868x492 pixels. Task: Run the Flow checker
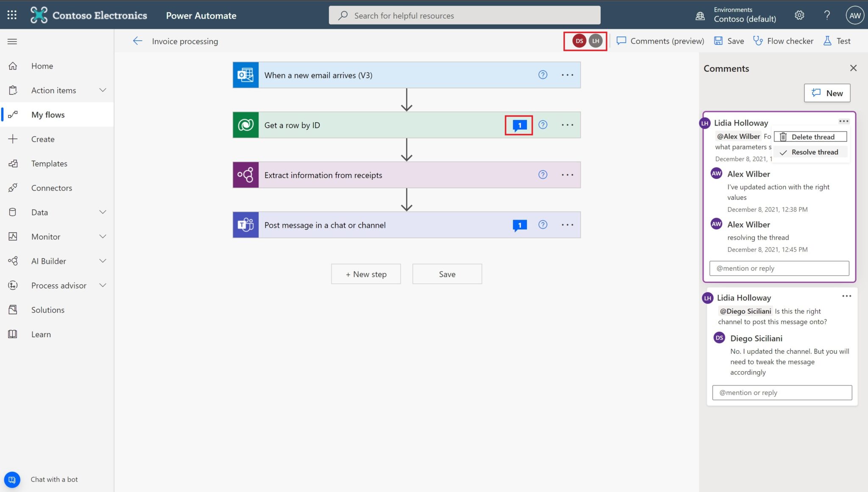point(783,41)
